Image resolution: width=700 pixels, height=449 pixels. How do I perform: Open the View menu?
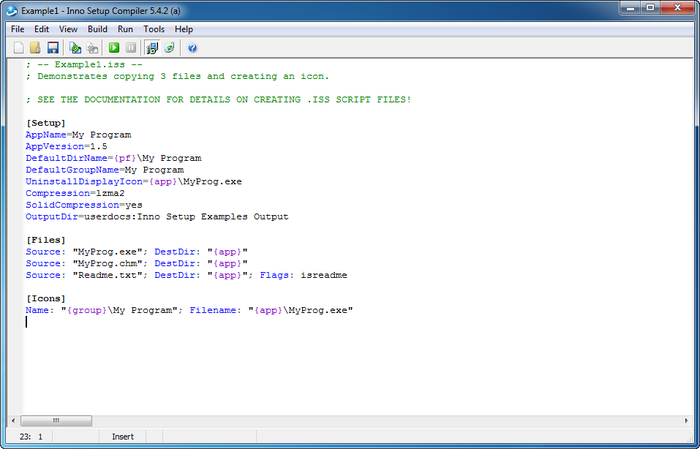click(68, 29)
